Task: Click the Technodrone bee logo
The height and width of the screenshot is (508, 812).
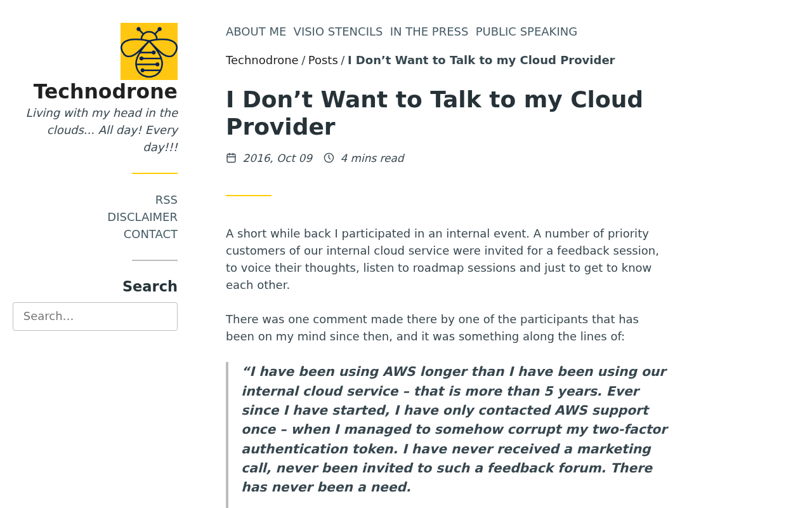Action: 148,51
